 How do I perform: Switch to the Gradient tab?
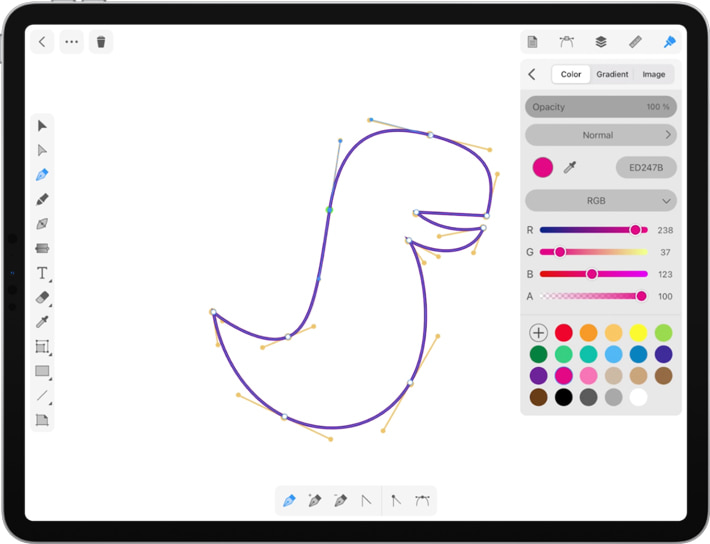[612, 74]
